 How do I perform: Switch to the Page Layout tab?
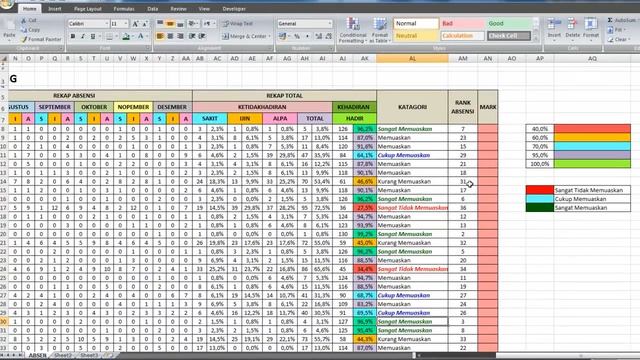coord(88,9)
